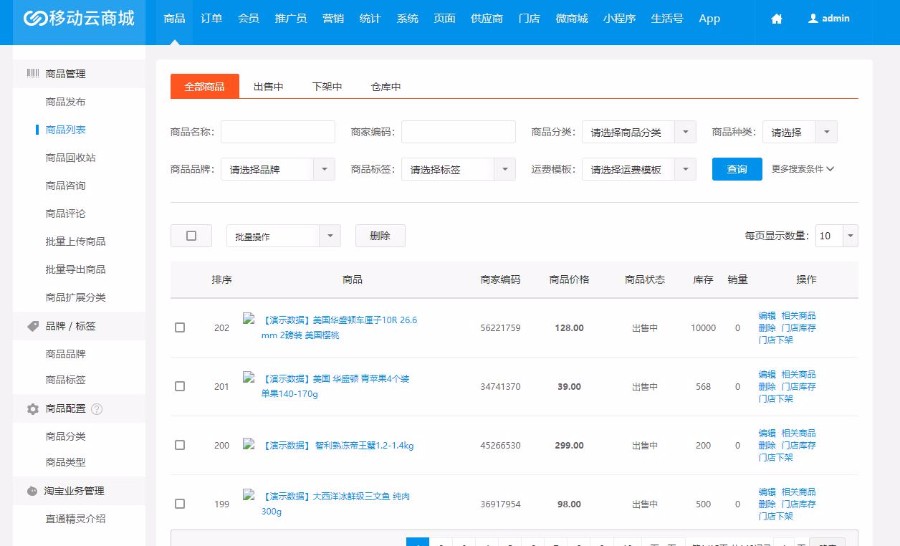Tick the checkbox for product row 202
Screen dimensions: 900x546
point(180,328)
